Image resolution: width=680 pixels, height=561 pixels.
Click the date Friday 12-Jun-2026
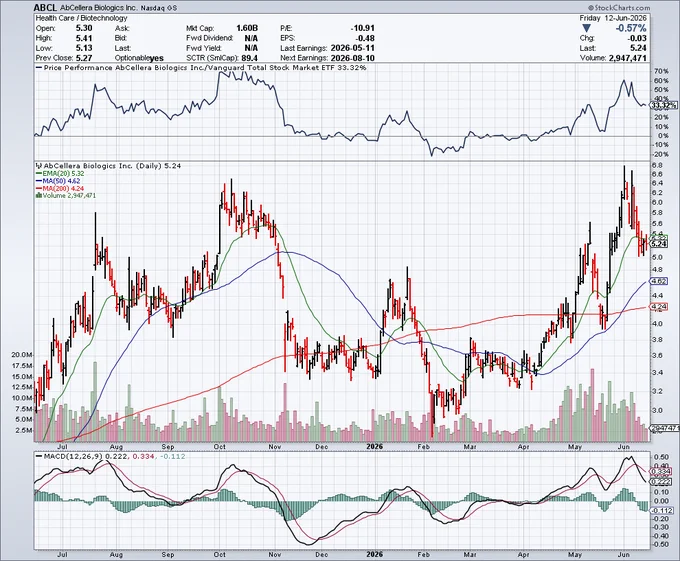613,18
